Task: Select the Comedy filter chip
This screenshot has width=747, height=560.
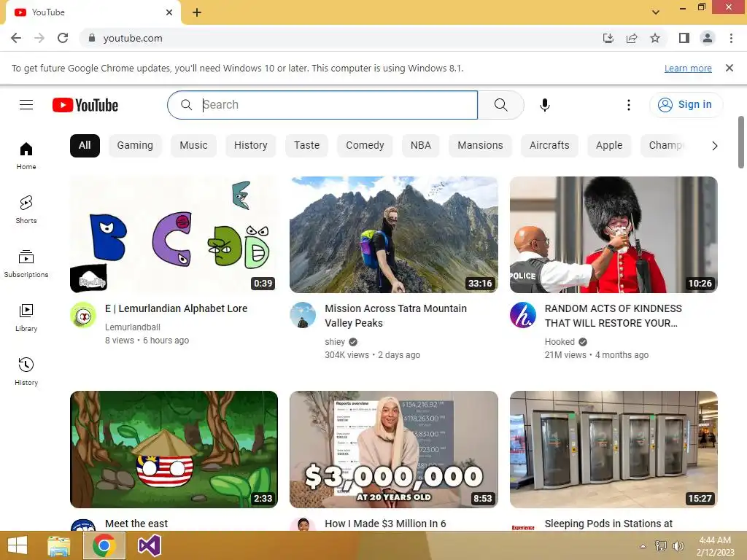Action: pyautogui.click(x=365, y=146)
